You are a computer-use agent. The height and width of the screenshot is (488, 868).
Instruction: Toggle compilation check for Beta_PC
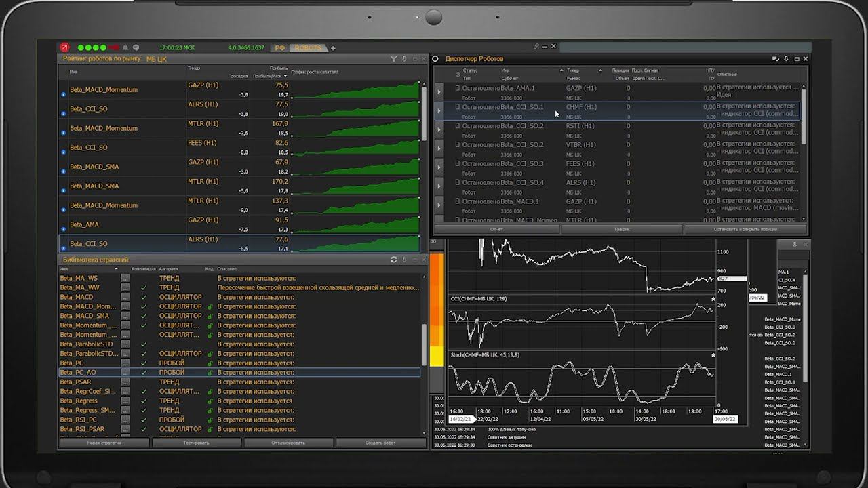(x=144, y=363)
